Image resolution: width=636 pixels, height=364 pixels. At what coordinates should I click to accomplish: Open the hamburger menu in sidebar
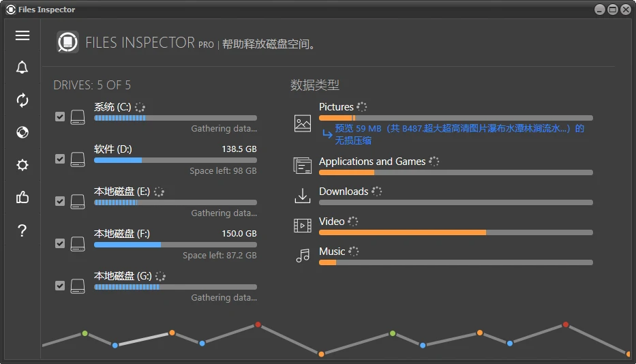[x=22, y=35]
